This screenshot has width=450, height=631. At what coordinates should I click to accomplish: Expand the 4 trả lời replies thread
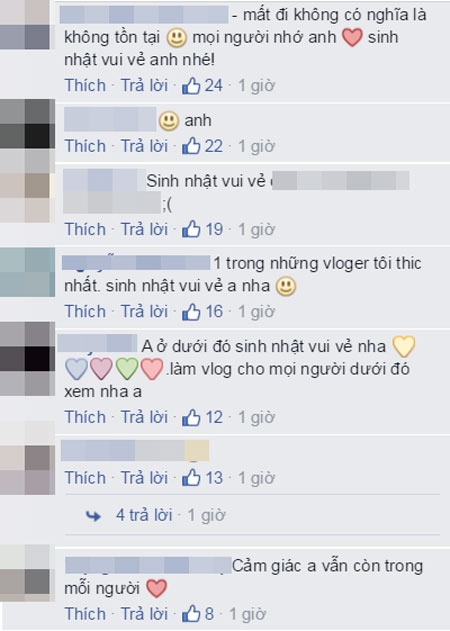pos(144,515)
